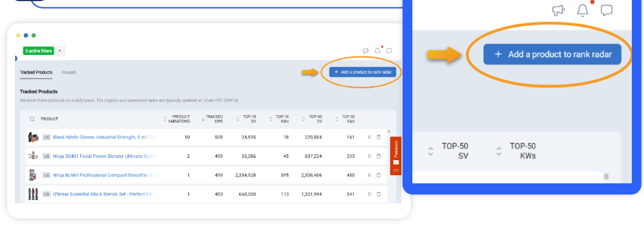This screenshot has width=644, height=229.
Task: Open the chat bubble icon in left window
Action: pyautogui.click(x=389, y=51)
